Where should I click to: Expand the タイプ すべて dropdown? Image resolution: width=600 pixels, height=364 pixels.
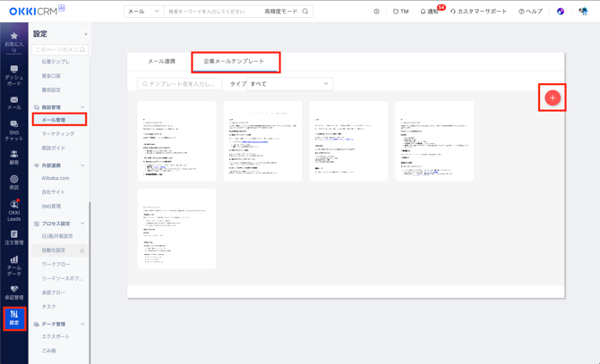point(289,84)
